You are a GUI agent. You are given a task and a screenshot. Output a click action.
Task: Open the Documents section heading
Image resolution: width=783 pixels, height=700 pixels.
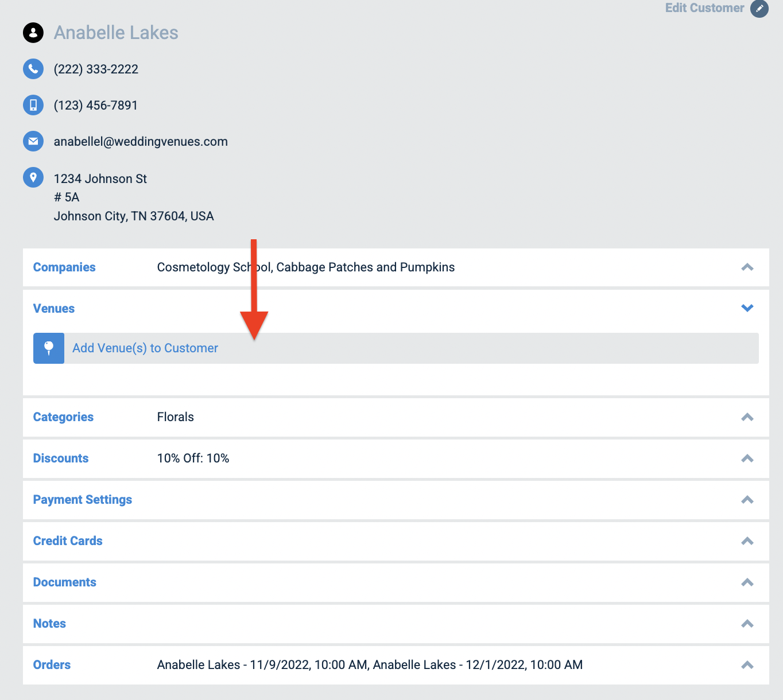click(x=65, y=582)
